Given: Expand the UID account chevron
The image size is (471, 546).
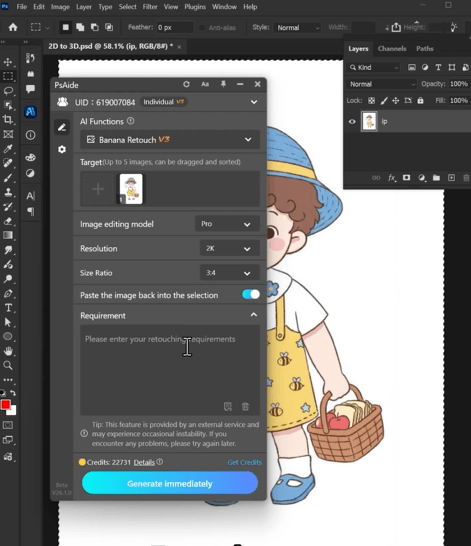Looking at the screenshot, I should point(254,102).
